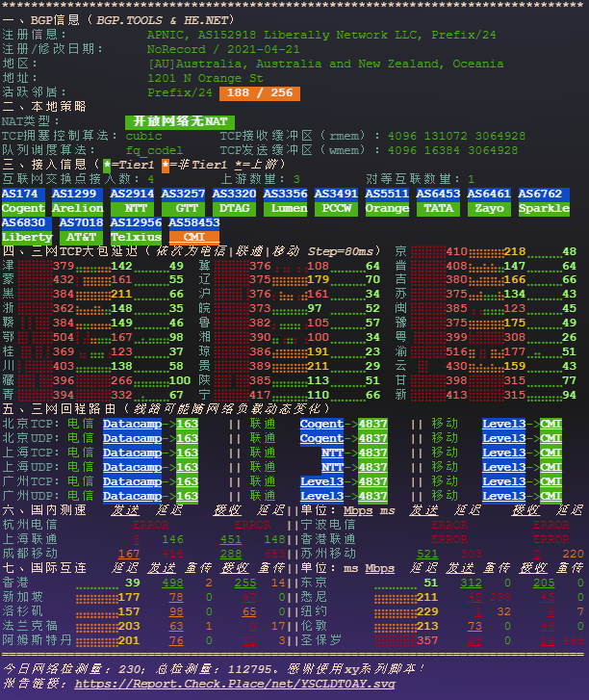This screenshot has width=589, height=700.
Task: Select the AS2914 NTT badge
Action: pos(132,202)
